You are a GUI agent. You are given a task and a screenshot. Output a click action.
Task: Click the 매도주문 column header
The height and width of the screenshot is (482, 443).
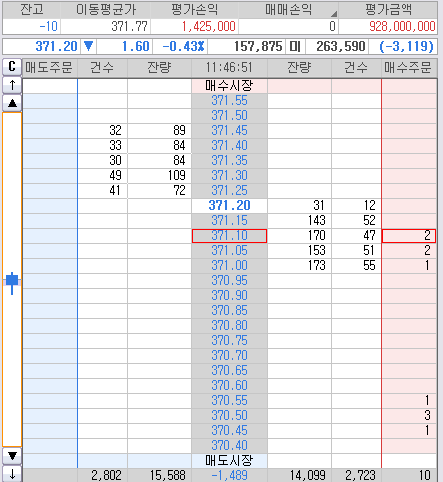pyautogui.click(x=50, y=68)
